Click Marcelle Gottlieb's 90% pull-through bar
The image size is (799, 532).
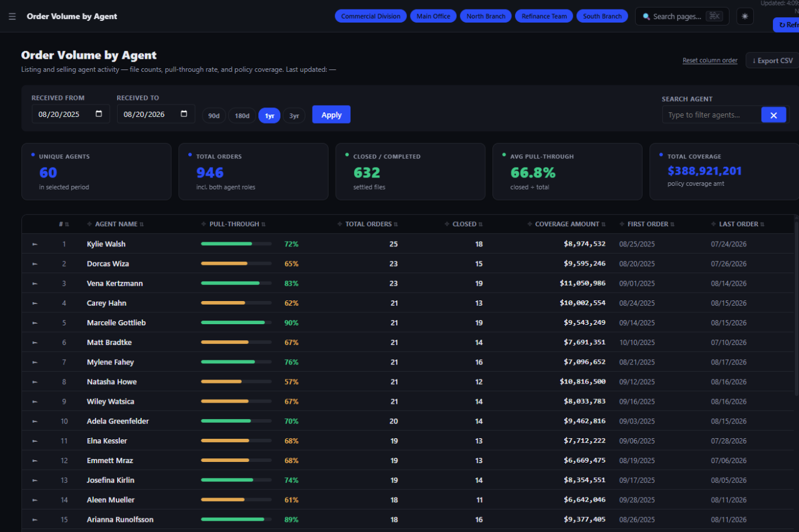(236, 323)
